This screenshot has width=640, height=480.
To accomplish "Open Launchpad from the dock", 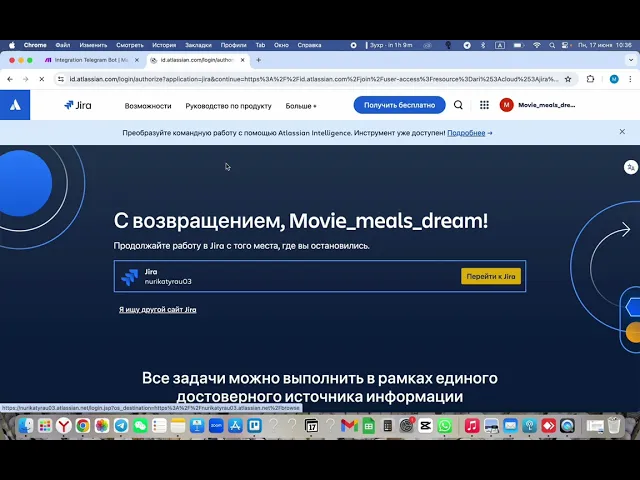I will click(x=44, y=426).
